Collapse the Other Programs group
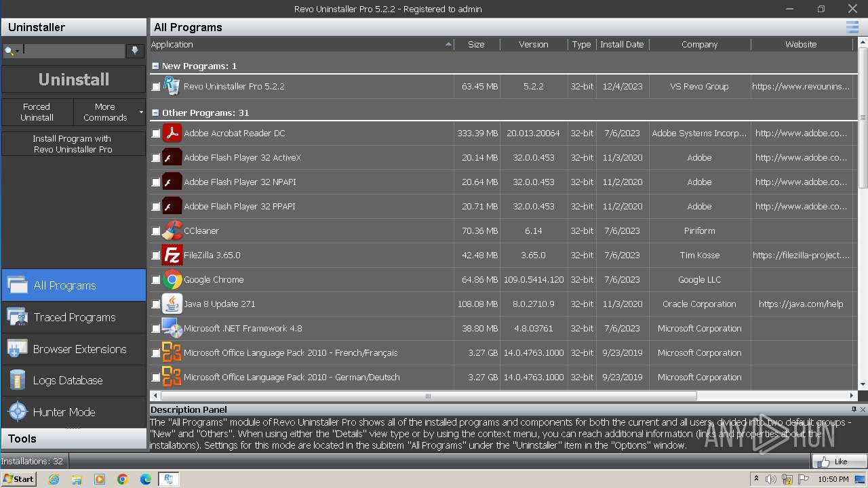Screen dimensions: 868x488 click(155, 113)
